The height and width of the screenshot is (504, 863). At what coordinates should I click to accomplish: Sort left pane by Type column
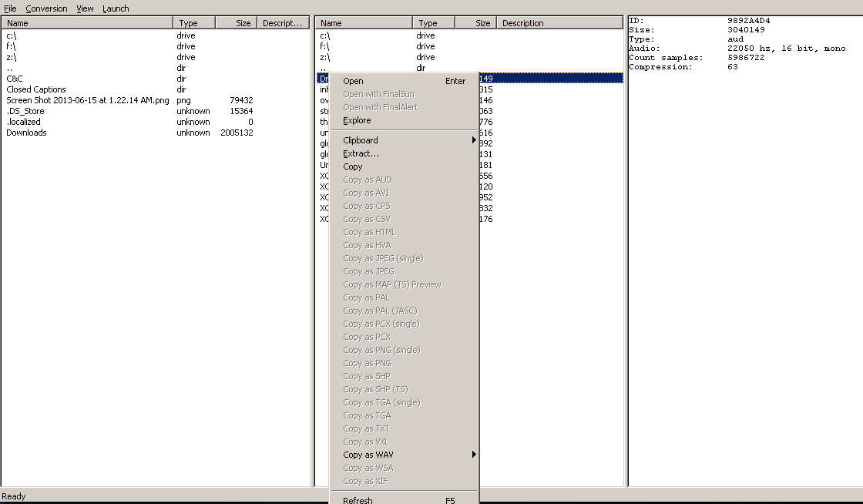coord(194,23)
